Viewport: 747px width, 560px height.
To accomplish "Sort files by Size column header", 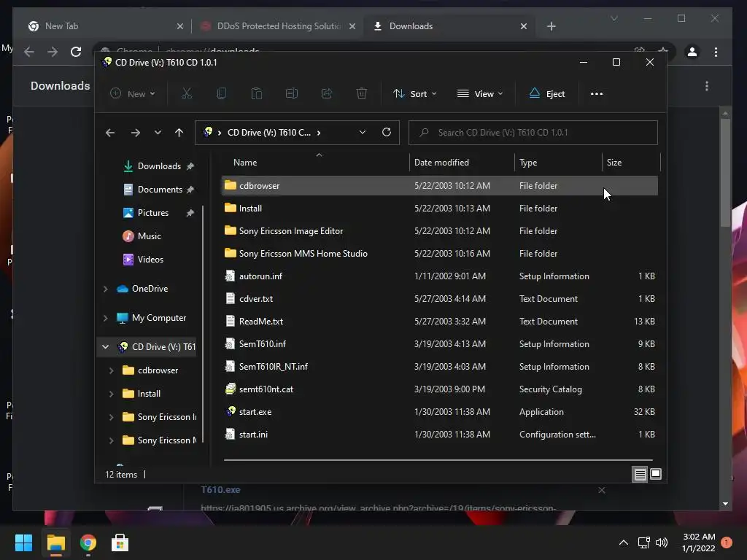I will tap(631, 163).
